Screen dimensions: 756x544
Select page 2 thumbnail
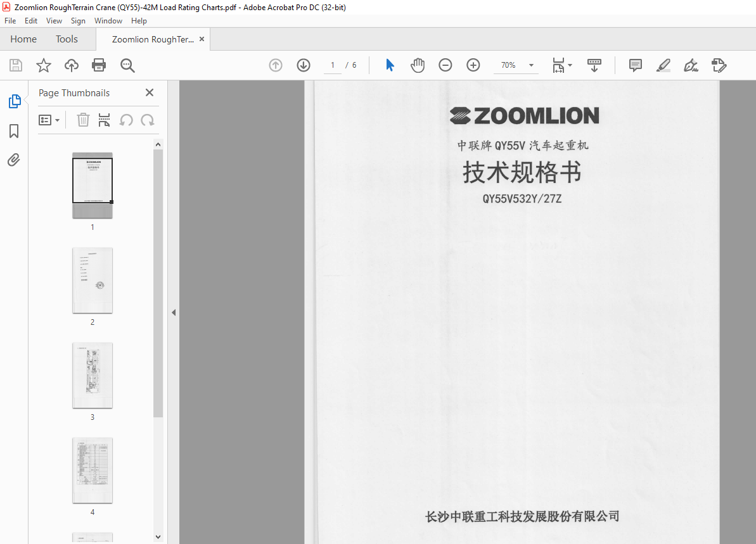tap(93, 281)
